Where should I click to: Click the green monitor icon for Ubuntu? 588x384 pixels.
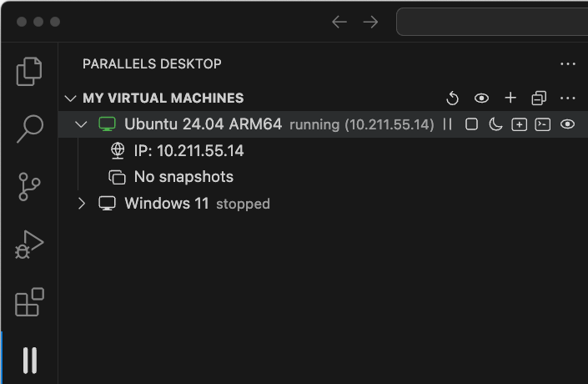coord(107,124)
